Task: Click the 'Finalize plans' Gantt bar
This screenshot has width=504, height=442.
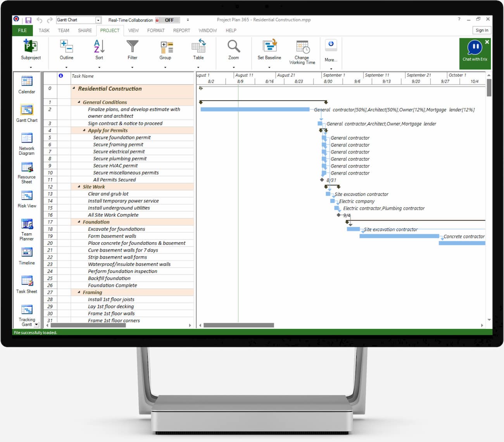Action: 255,109
